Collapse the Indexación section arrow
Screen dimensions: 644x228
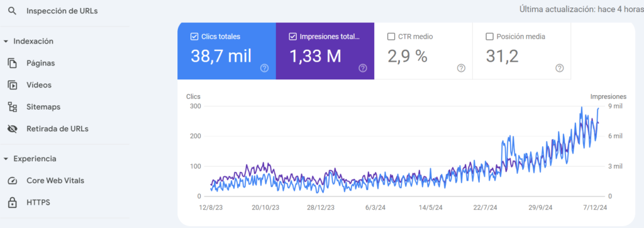[6, 42]
